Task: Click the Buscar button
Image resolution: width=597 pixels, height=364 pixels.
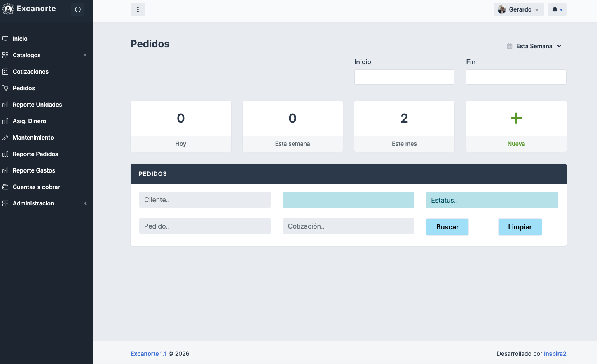Action: [x=447, y=227]
